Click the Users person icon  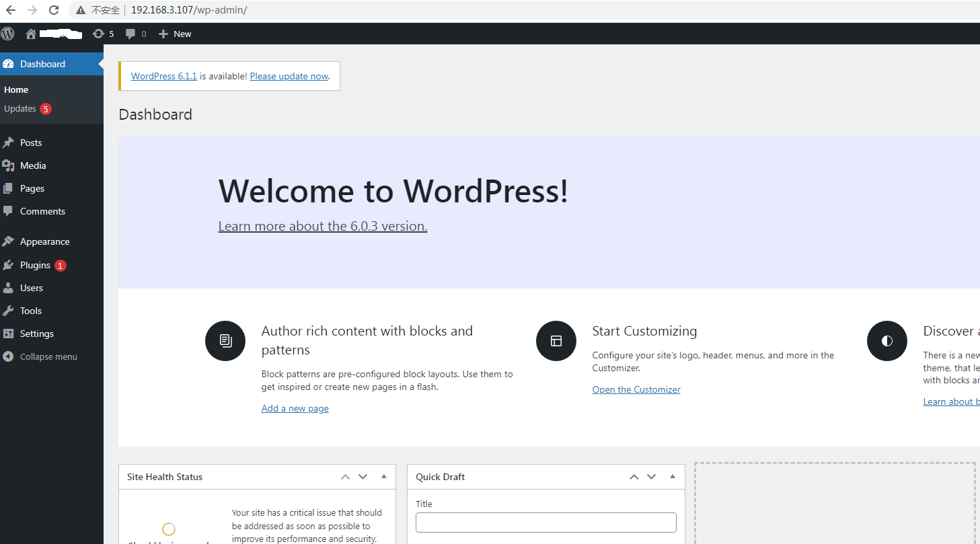[x=9, y=288]
